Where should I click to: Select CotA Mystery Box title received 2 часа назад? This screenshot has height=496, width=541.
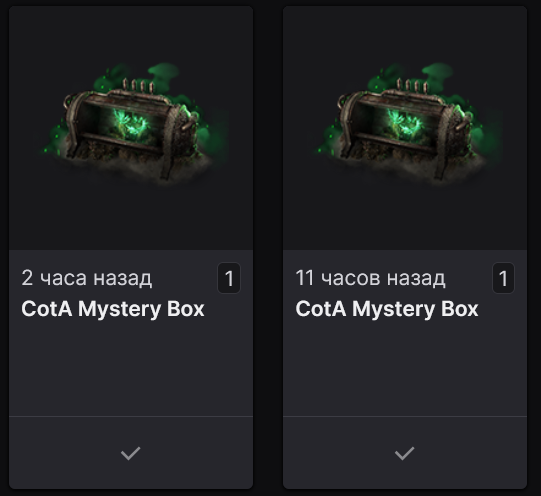[x=113, y=308]
